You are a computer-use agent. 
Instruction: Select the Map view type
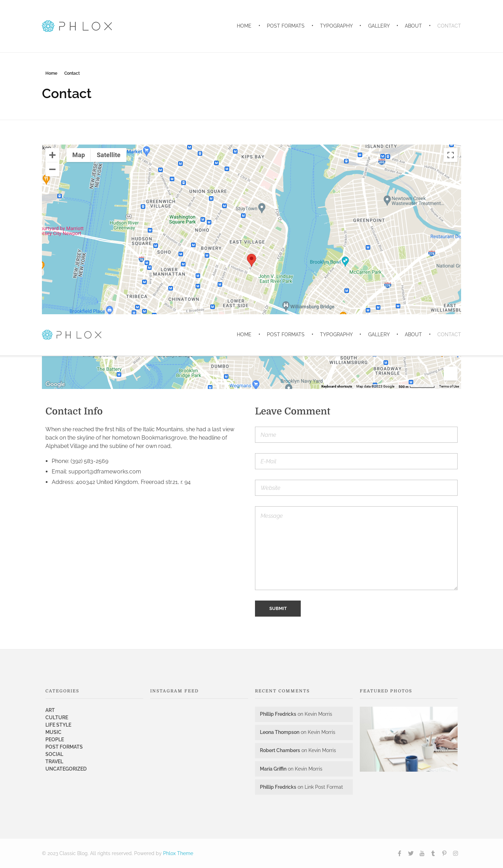[x=79, y=155]
